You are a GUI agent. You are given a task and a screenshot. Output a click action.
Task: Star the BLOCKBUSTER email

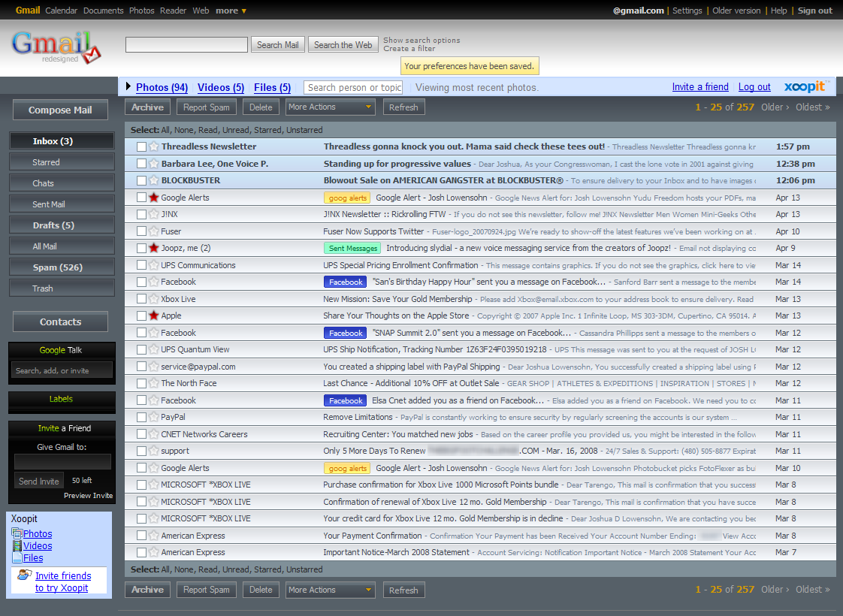153,180
